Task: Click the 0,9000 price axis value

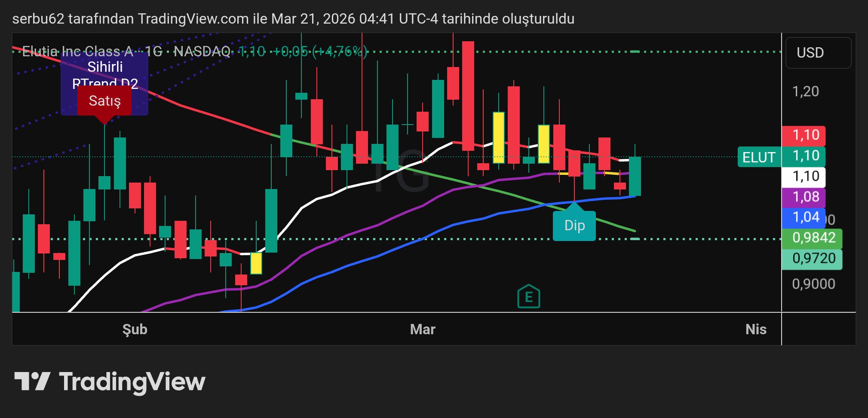Action: point(813,284)
